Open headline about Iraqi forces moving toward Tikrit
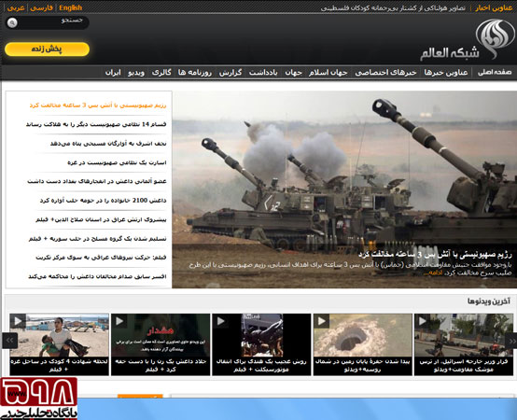Image resolution: width=517 pixels, height=420 pixels. pyautogui.click(x=101, y=258)
